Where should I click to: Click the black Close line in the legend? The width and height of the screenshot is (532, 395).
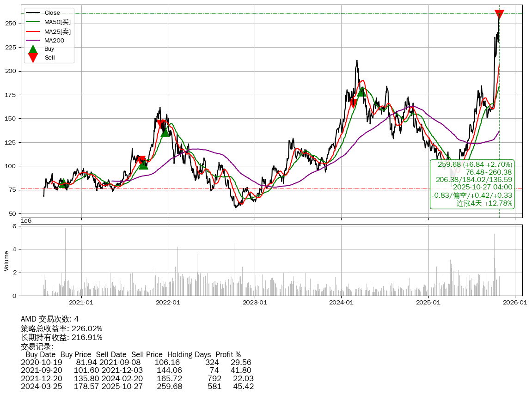coord(33,13)
